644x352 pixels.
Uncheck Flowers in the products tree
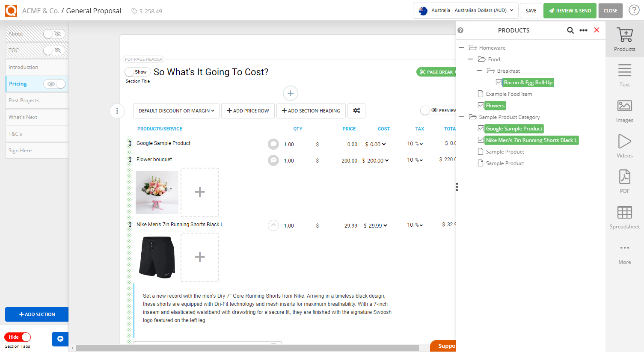click(481, 105)
